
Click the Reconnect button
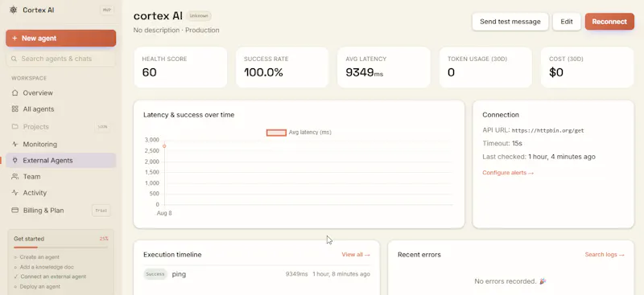(609, 22)
